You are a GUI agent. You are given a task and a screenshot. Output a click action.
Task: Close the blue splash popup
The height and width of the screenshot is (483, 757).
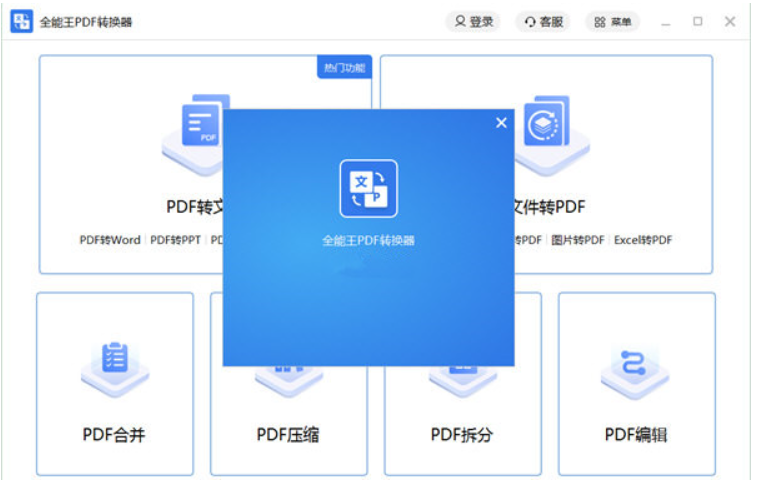coord(501,123)
